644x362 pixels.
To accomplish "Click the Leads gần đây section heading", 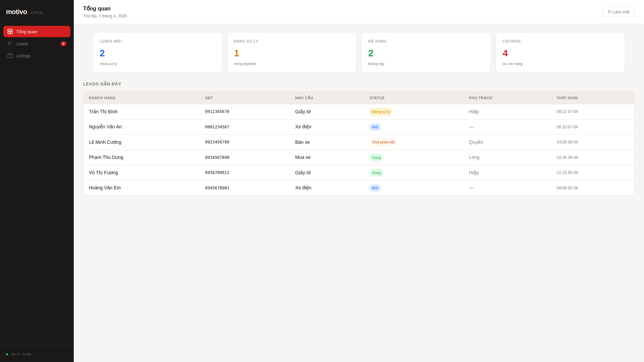I will tap(102, 84).
